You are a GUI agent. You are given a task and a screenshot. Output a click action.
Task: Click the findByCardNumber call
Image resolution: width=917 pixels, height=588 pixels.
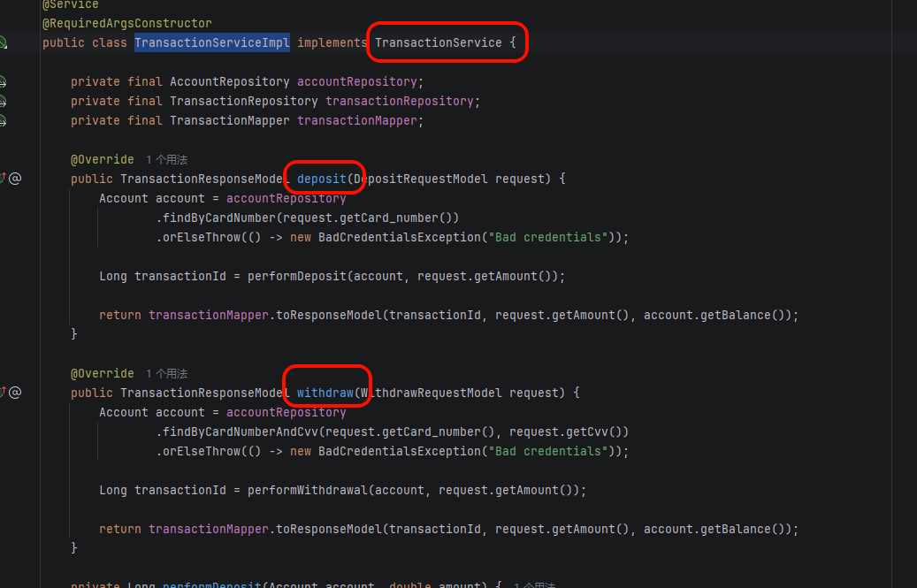pos(219,218)
